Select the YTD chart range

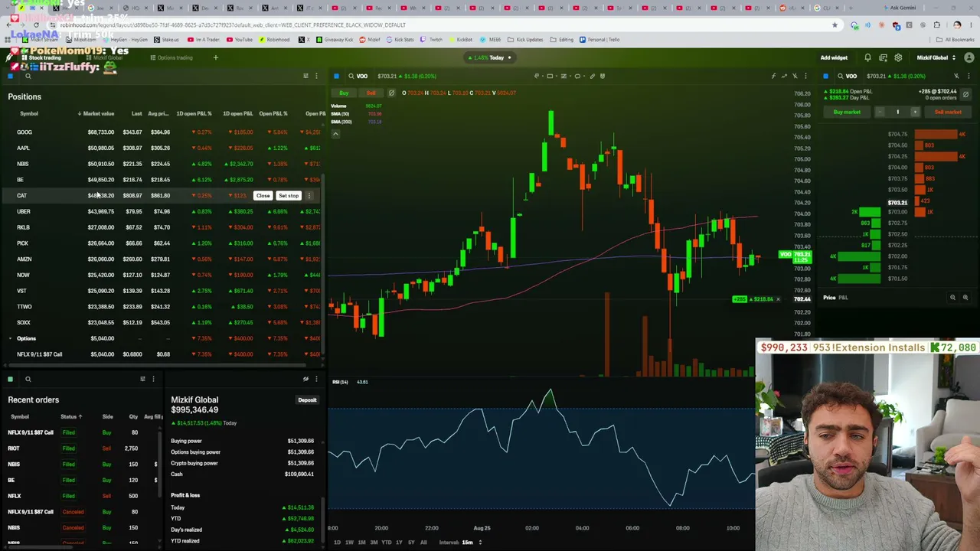pos(386,543)
